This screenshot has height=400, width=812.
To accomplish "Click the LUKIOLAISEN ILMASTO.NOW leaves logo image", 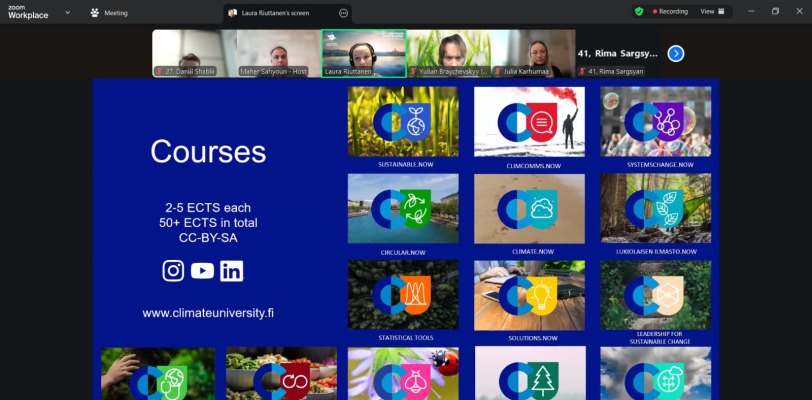I will coord(656,208).
